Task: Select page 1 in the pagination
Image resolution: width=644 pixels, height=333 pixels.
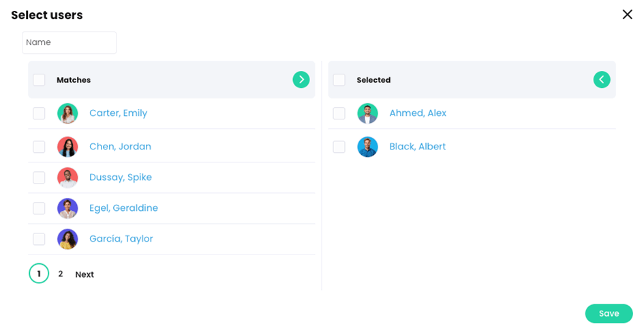Action: [x=39, y=274]
